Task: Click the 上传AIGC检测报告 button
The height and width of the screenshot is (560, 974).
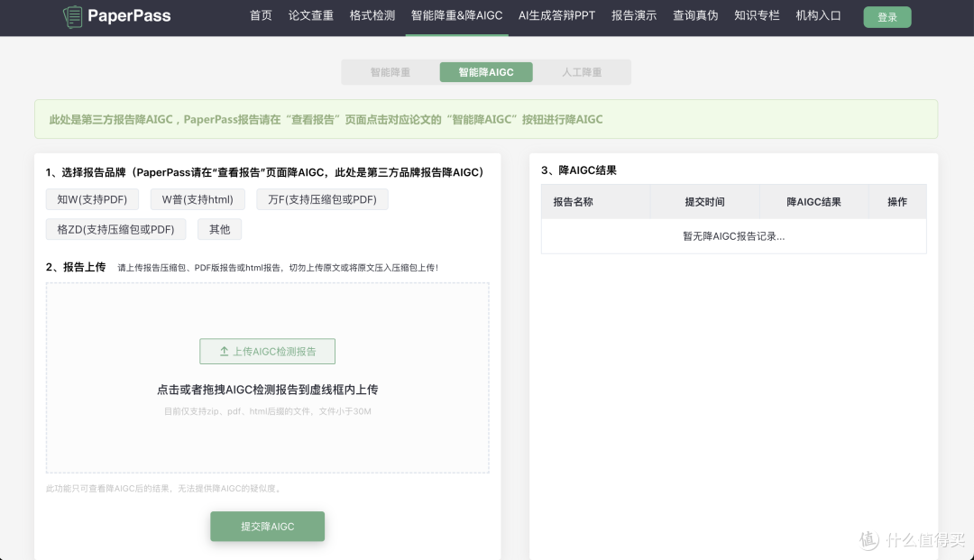Action: click(x=267, y=352)
